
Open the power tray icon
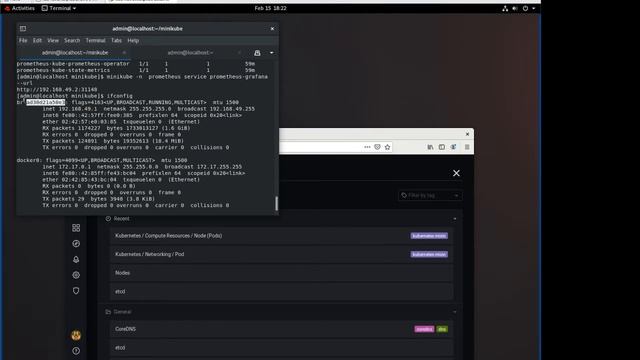[x=525, y=8]
